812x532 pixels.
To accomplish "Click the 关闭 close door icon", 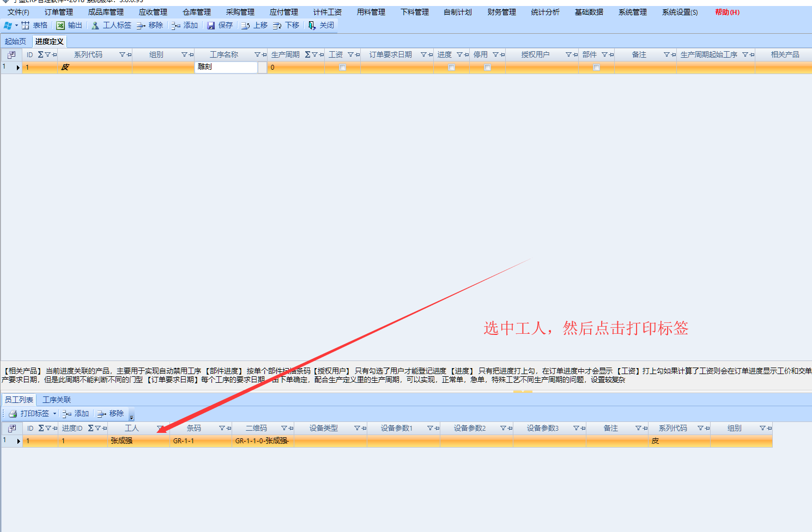I will point(312,26).
